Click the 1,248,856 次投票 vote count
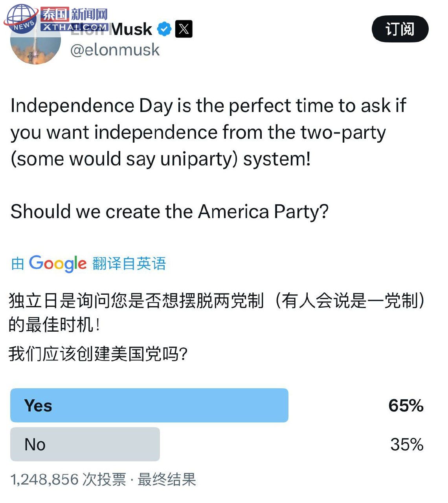 [x=68, y=479]
